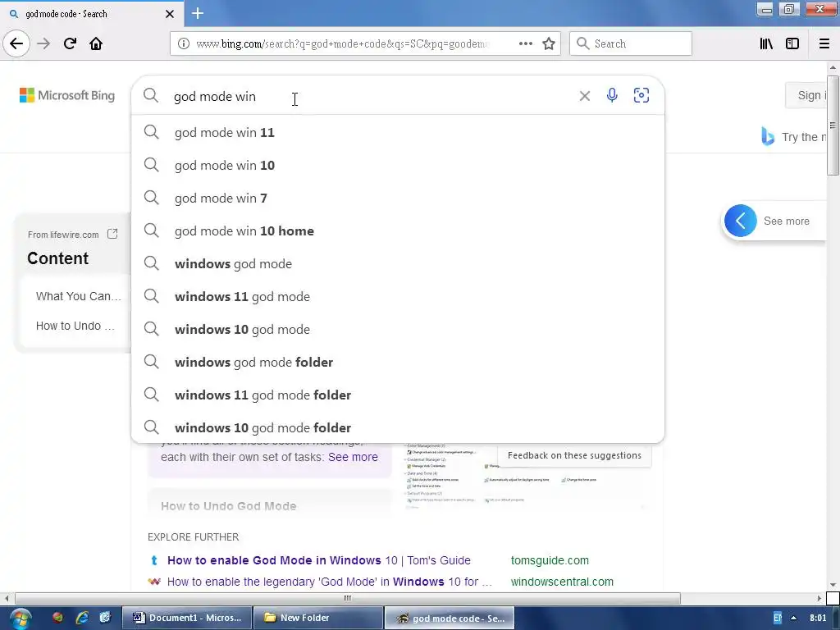Click the forward navigation arrow
The width and height of the screenshot is (840, 630).
click(x=43, y=43)
